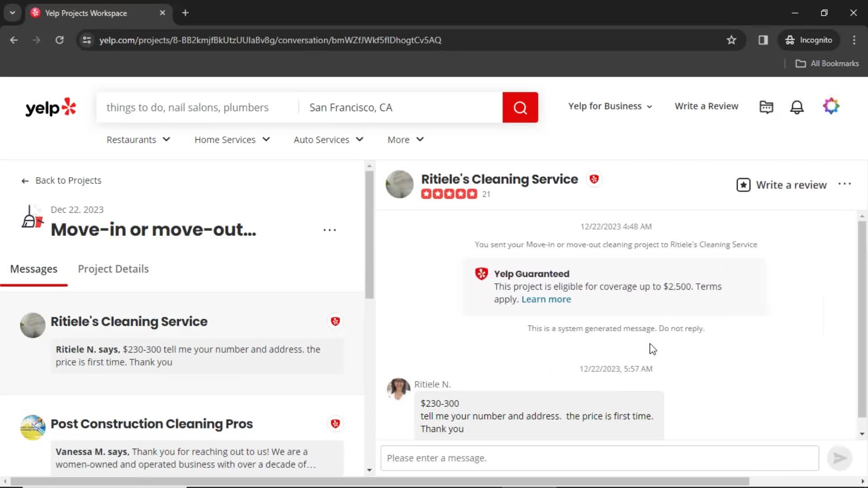The height and width of the screenshot is (488, 868).
Task: Click Back to Projects link
Action: (x=61, y=180)
